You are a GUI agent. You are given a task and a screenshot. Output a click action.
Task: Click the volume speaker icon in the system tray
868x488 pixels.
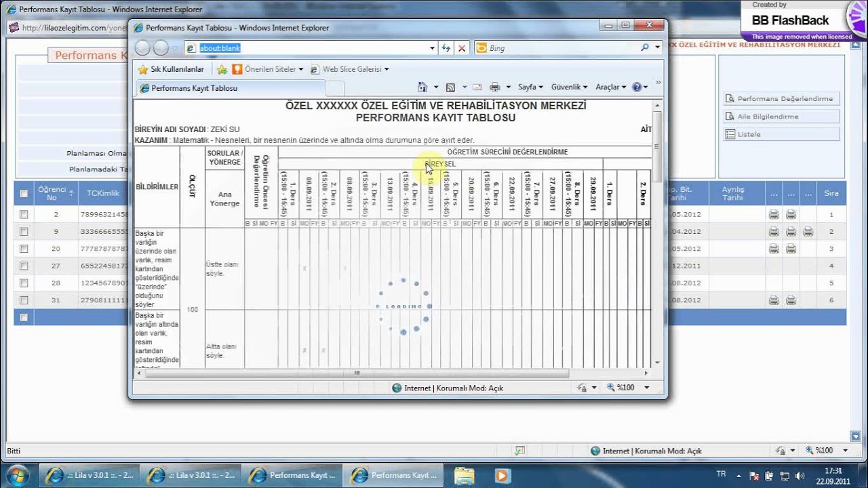(801, 476)
